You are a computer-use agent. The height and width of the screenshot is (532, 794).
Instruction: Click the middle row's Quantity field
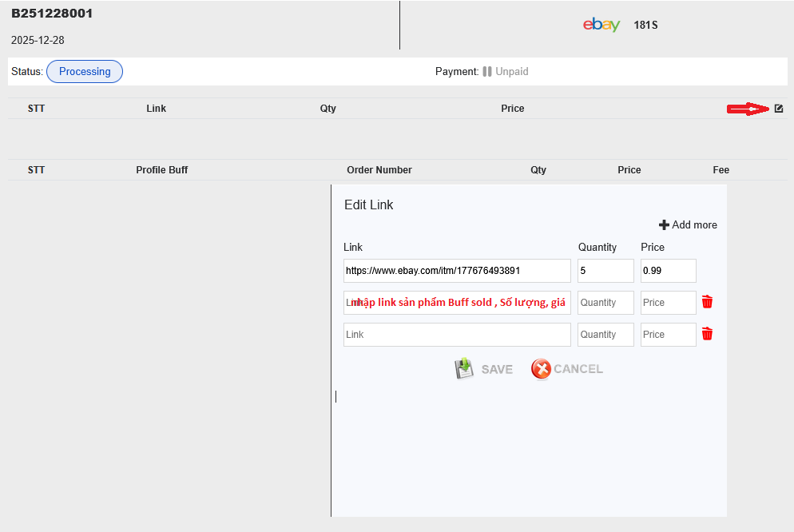click(605, 303)
